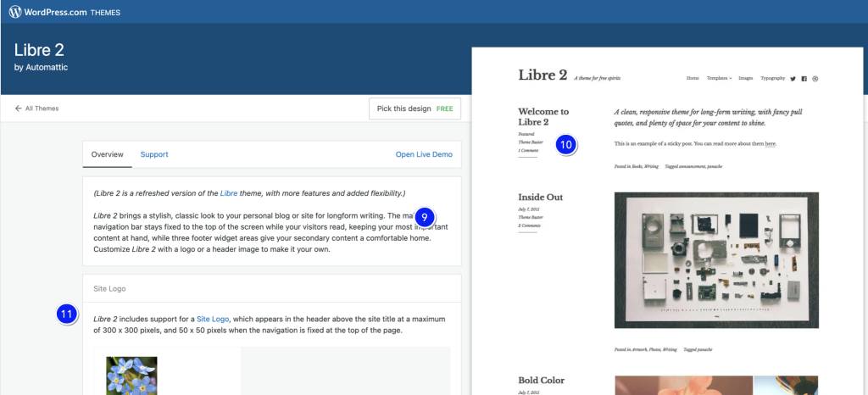
Task: Click the blue number 9 annotation badge
Action: [425, 216]
